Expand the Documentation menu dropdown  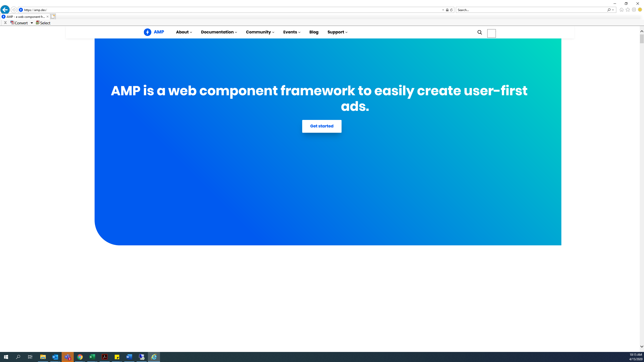pos(219,32)
